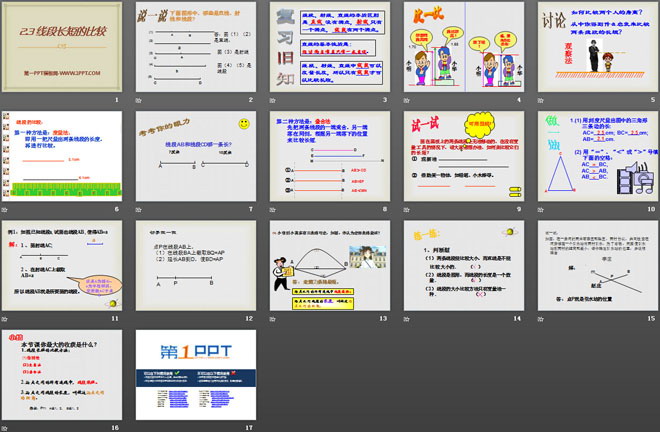Screen dimensions: 660x432
Task: Click slide number label 3
Action: click(x=384, y=100)
